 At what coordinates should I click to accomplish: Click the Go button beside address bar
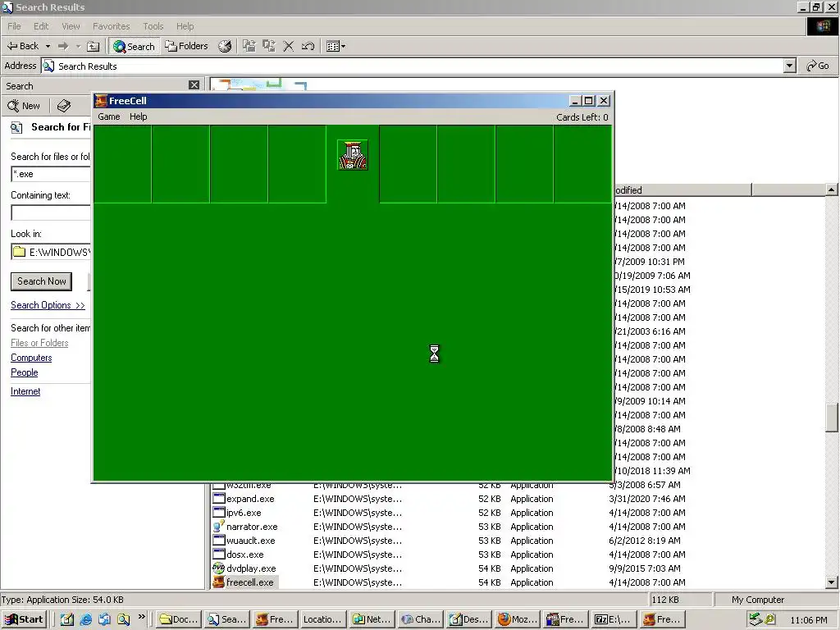pos(818,66)
